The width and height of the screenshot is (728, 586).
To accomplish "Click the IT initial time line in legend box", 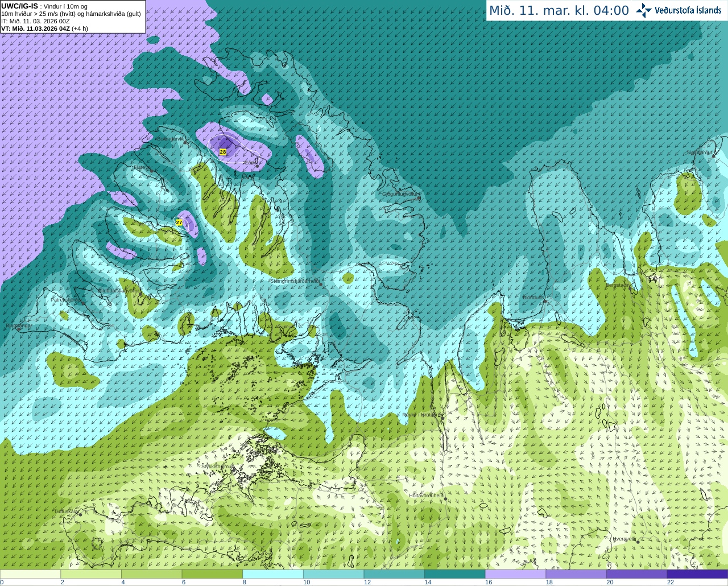I will coord(35,21).
